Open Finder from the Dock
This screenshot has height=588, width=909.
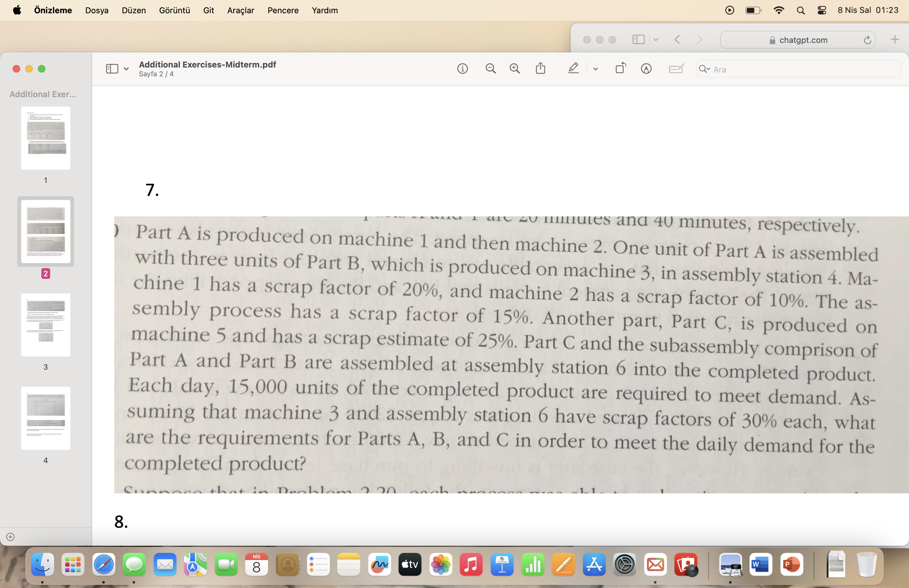(42, 564)
